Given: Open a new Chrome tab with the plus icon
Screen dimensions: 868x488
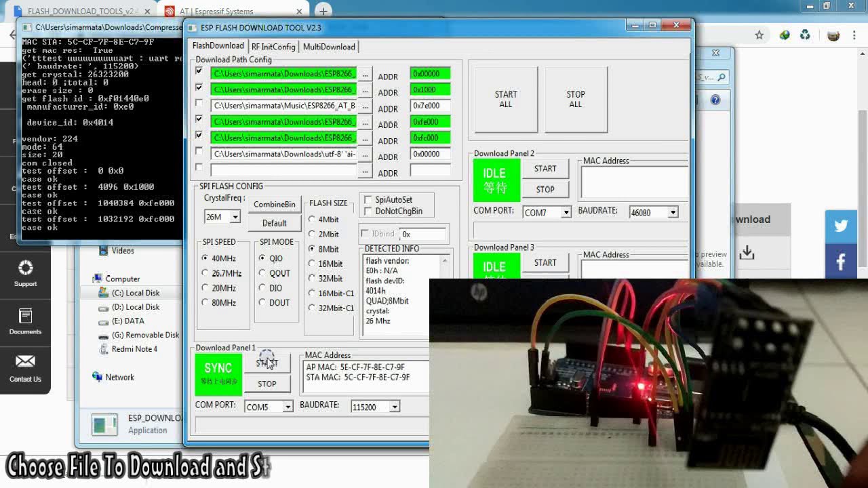Looking at the screenshot, I should [x=323, y=11].
